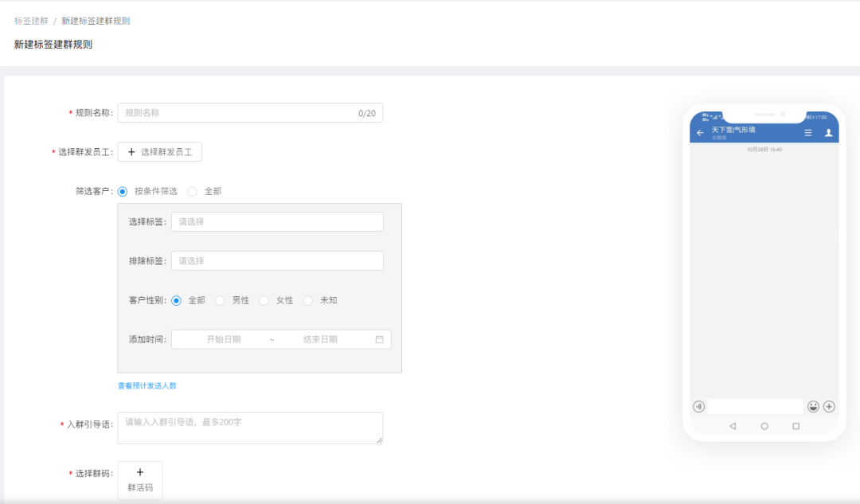This screenshot has width=860, height=504.
Task: Tap the Android home circle in phone preview
Action: pos(764,426)
